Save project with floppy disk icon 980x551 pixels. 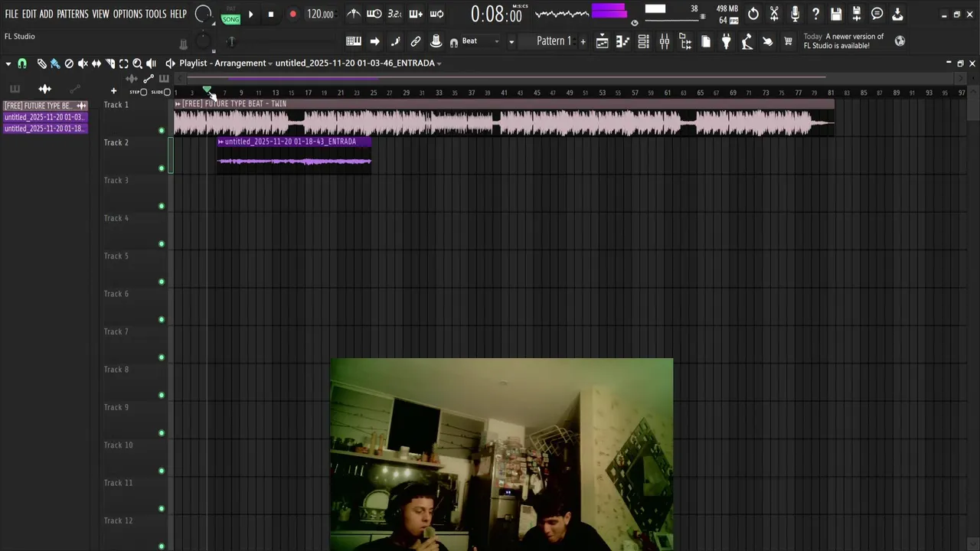(836, 14)
